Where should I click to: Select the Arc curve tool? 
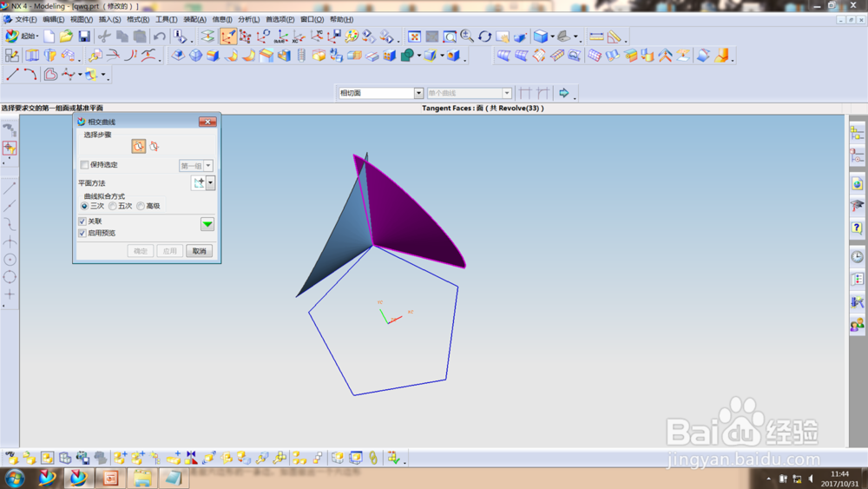[x=30, y=74]
